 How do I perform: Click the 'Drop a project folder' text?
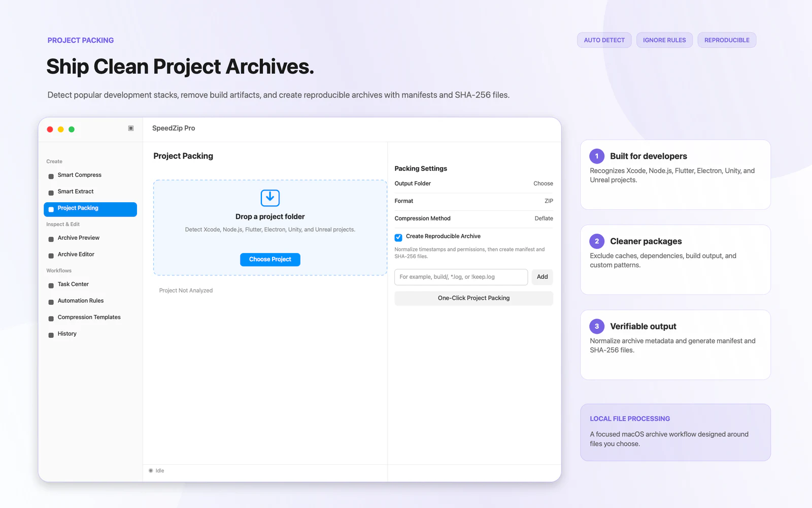[x=270, y=217]
